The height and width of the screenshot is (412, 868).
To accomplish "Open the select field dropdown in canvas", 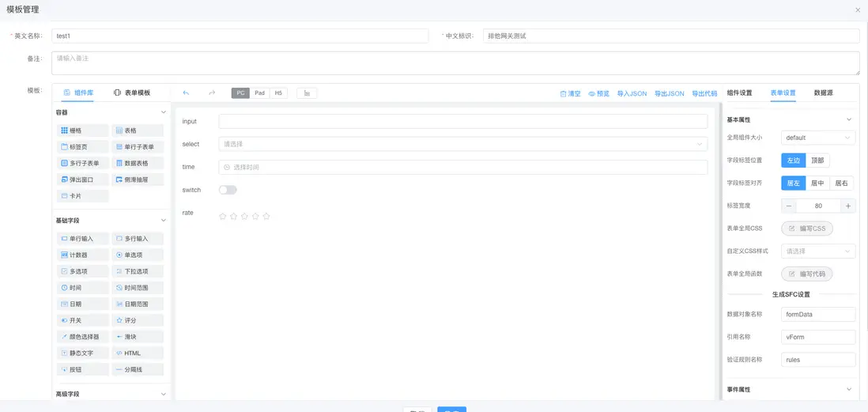I will click(x=462, y=144).
